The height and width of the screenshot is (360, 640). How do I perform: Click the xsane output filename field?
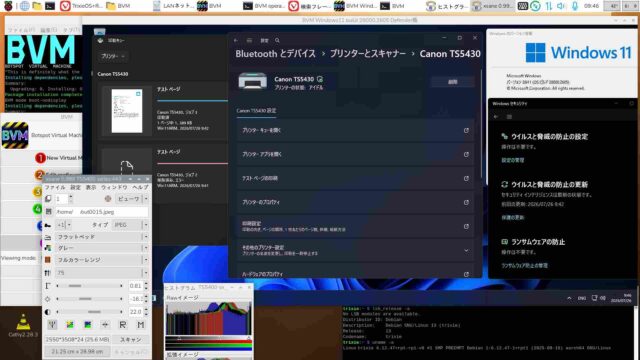pos(102,212)
